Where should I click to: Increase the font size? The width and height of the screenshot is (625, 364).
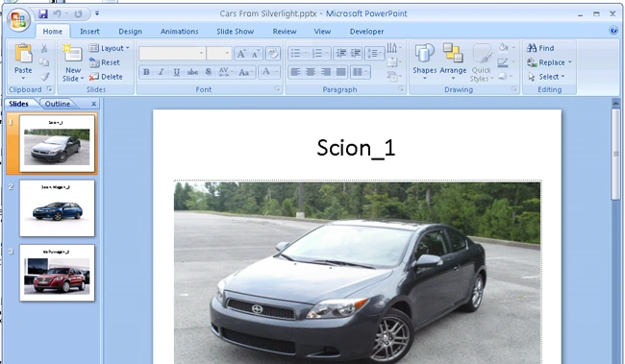point(241,53)
